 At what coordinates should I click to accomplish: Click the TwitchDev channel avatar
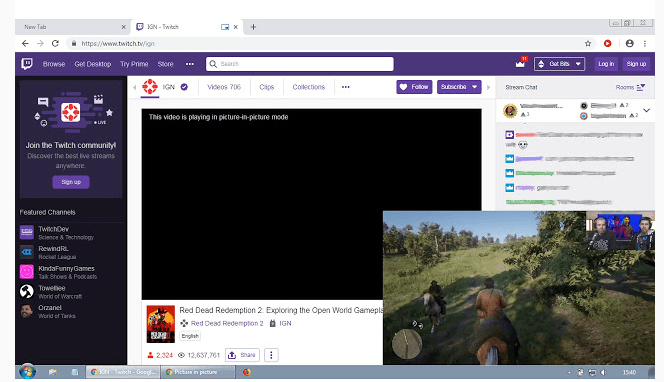[27, 233]
